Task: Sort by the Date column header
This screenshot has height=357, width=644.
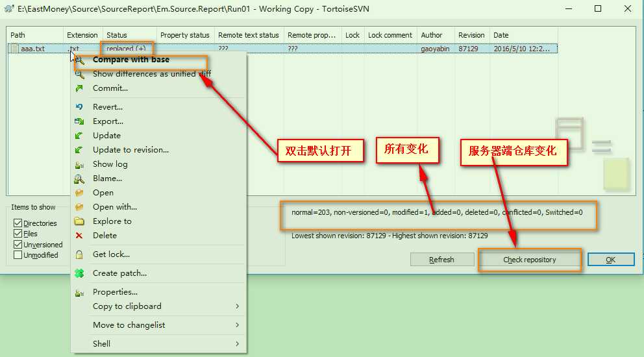Action: pos(524,35)
